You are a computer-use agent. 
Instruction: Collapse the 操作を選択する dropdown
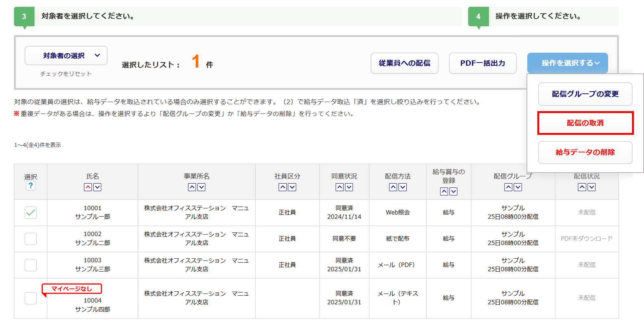pyautogui.click(x=567, y=63)
